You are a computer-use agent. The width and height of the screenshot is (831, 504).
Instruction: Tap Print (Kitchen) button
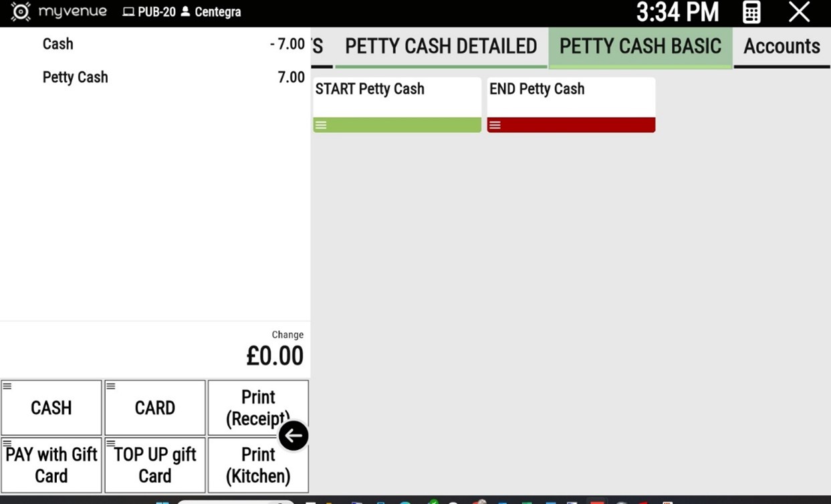[258, 465]
